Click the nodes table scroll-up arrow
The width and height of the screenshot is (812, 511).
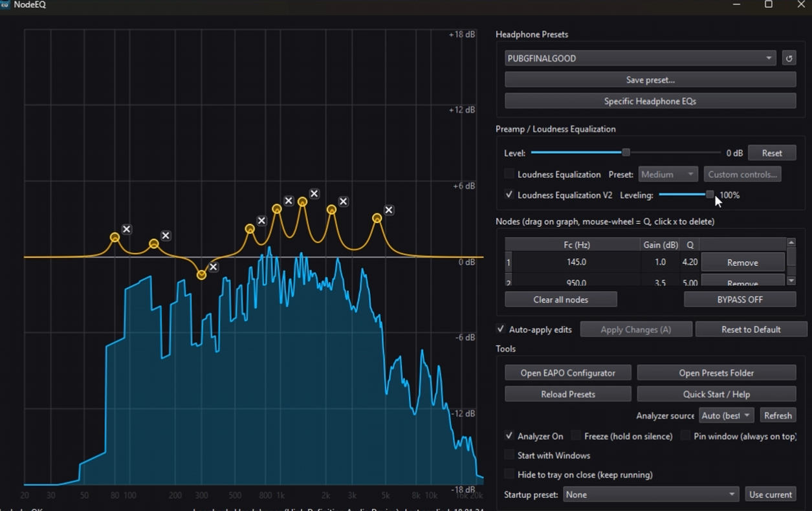click(791, 243)
